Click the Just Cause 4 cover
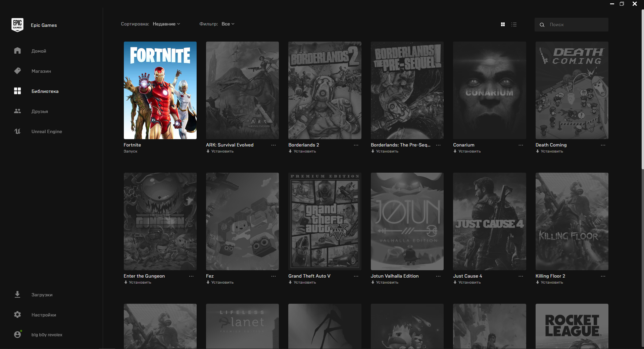Image resolution: width=644 pixels, height=349 pixels. coord(490,221)
